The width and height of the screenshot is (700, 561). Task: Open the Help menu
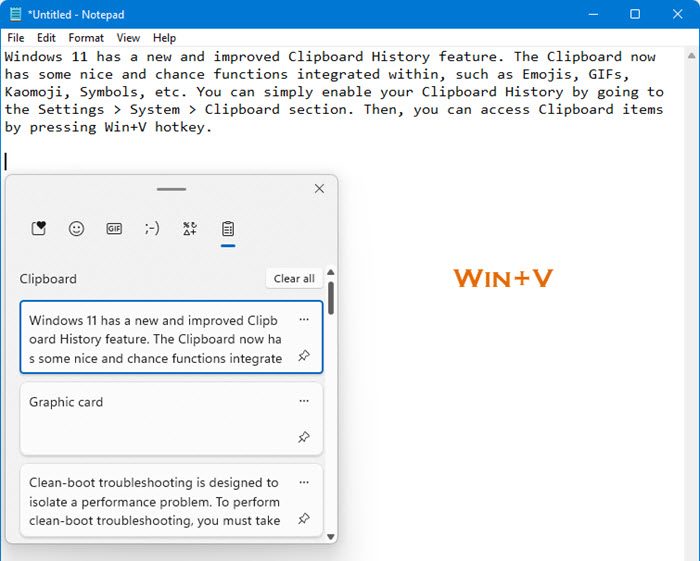[164, 38]
